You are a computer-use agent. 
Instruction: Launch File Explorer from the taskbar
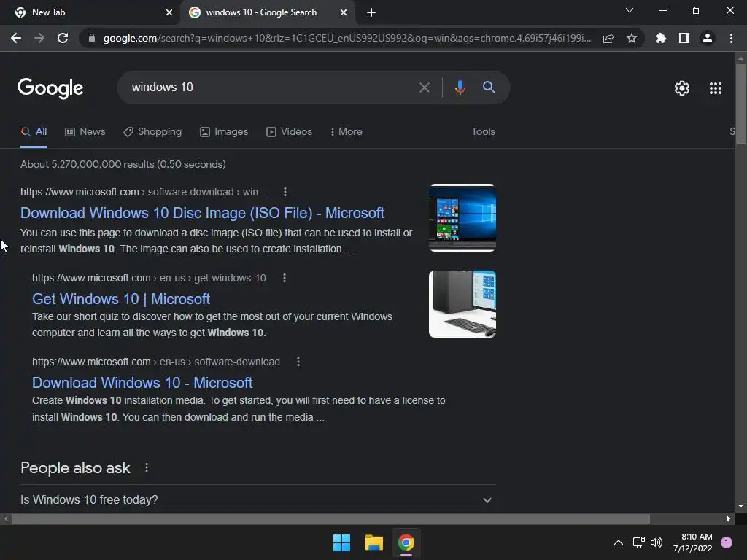[x=374, y=542]
